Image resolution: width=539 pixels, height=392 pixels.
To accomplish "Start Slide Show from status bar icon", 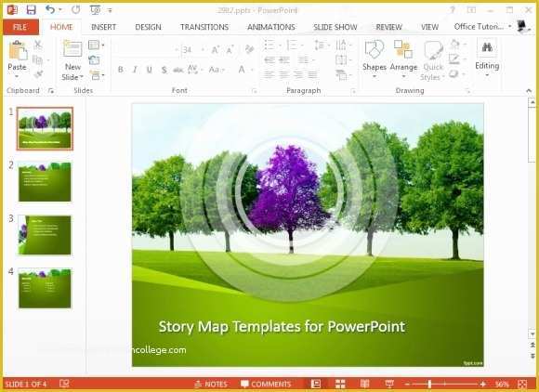I will tap(389, 384).
